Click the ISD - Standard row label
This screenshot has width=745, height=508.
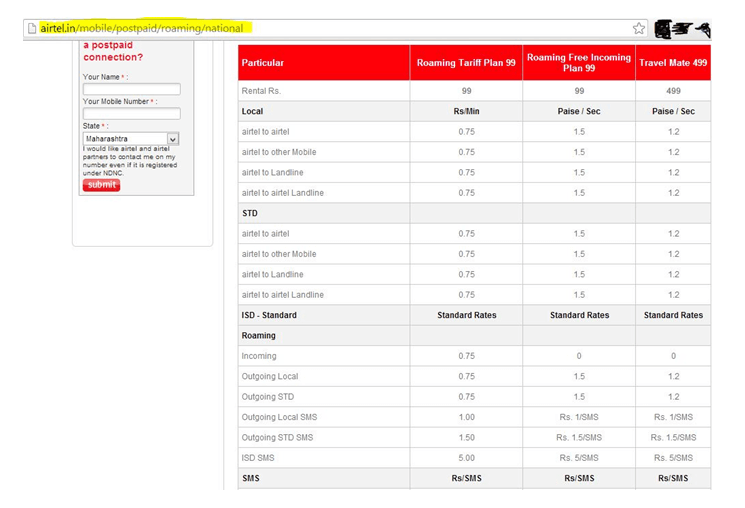(269, 315)
